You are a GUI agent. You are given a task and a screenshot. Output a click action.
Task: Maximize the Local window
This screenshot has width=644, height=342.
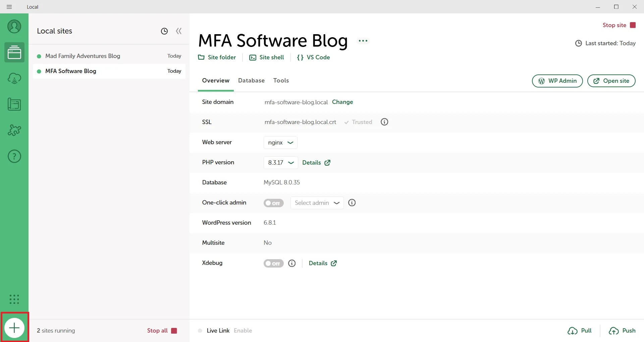pos(616,7)
